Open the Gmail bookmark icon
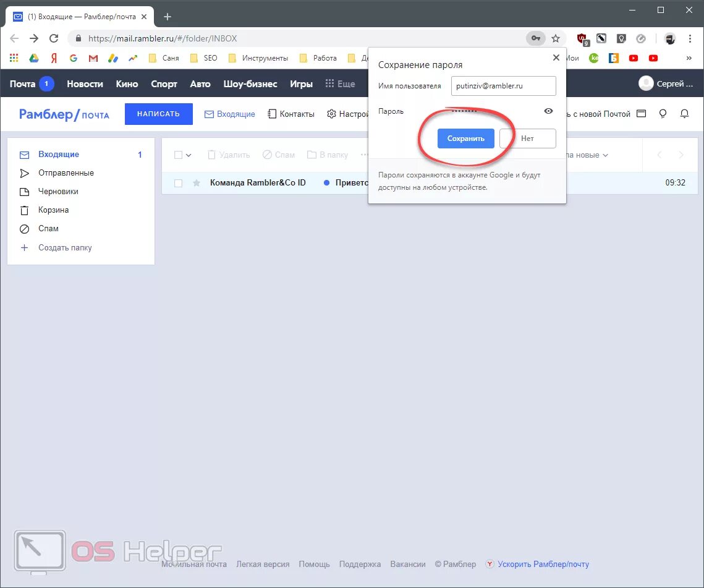 (93, 58)
